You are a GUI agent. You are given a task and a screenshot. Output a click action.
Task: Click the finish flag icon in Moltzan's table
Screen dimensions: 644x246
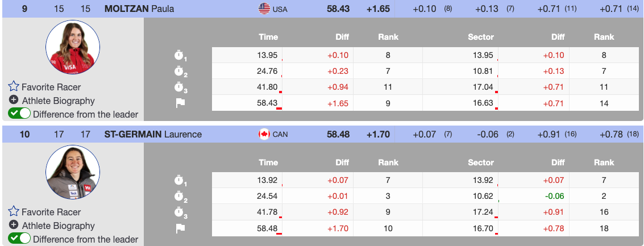(x=180, y=103)
